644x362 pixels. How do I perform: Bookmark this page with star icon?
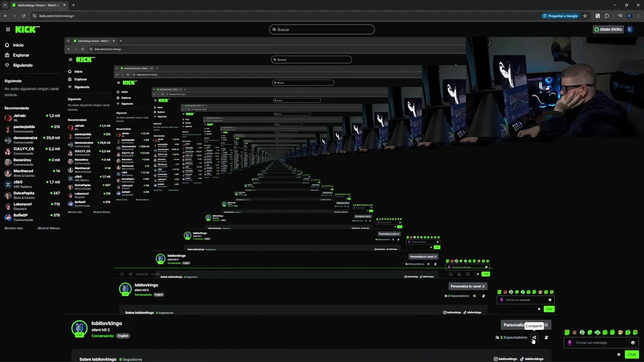click(x=585, y=16)
